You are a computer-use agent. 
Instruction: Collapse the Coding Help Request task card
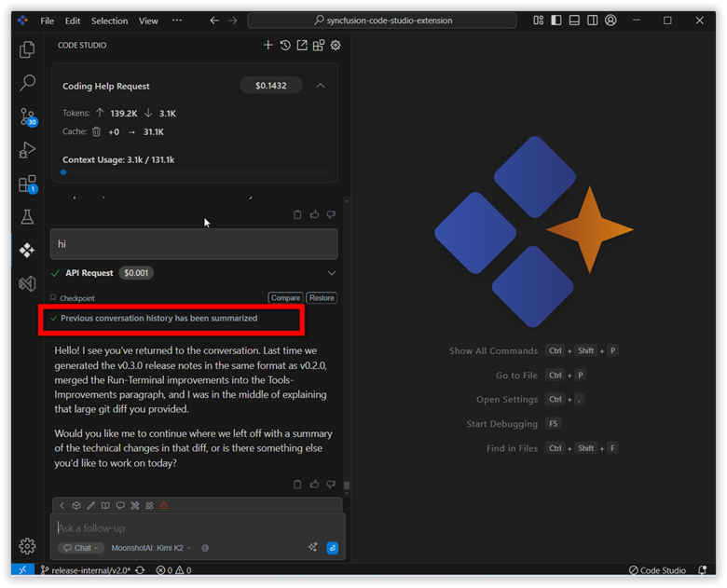[320, 86]
